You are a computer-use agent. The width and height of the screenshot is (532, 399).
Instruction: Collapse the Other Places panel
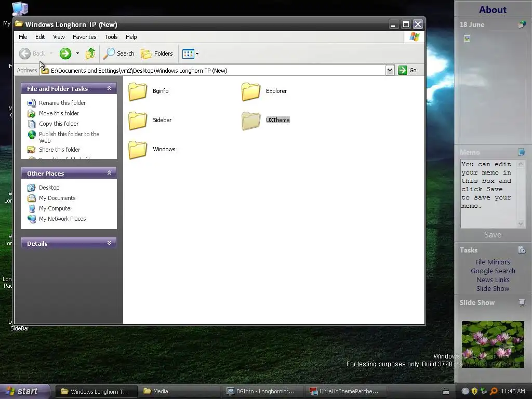109,173
